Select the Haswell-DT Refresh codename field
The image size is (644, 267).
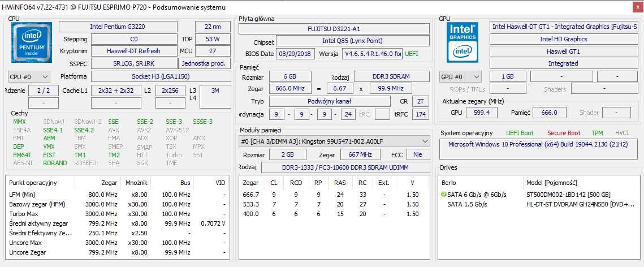pyautogui.click(x=135, y=51)
